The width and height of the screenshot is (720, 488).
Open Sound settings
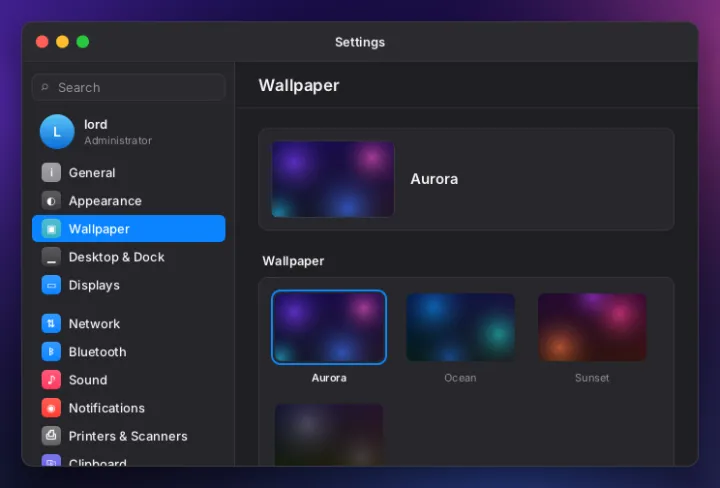pos(129,380)
